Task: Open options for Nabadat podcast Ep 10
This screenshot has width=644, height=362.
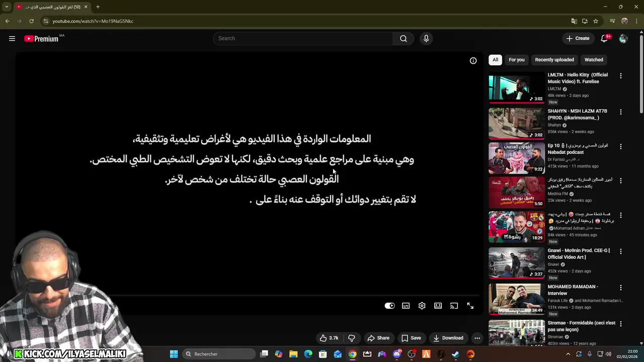Action: click(x=620, y=146)
